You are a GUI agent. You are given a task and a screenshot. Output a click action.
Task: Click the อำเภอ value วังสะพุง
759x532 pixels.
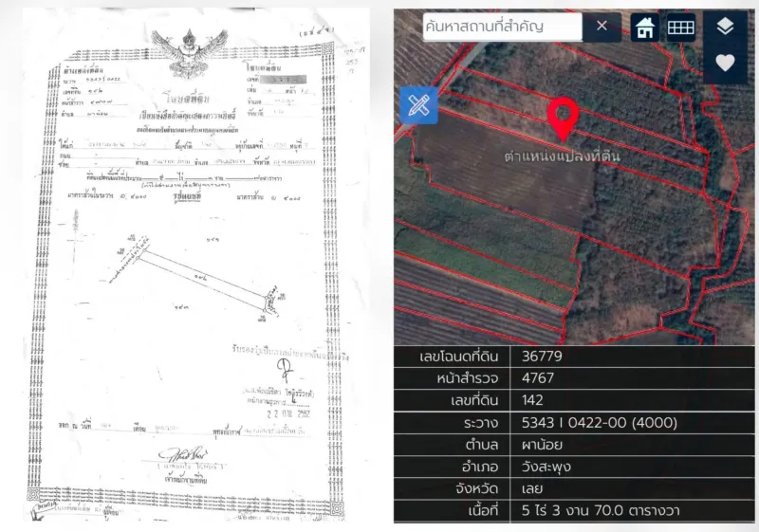point(546,468)
